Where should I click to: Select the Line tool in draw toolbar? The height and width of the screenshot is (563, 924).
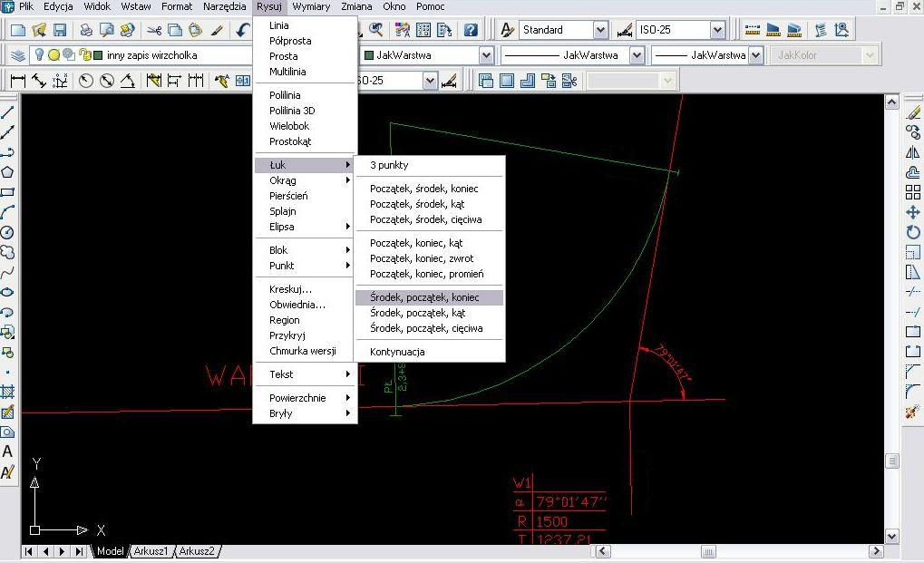click(x=7, y=112)
